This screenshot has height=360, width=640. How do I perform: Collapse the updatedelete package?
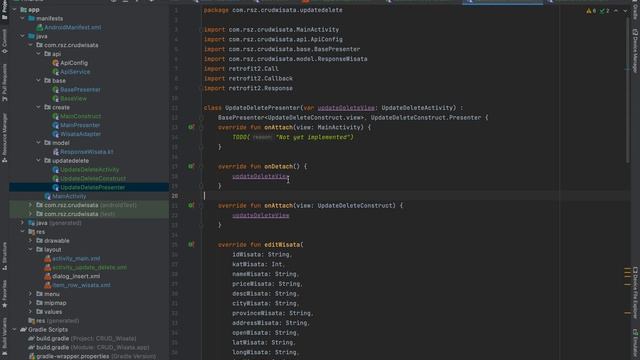click(38, 160)
